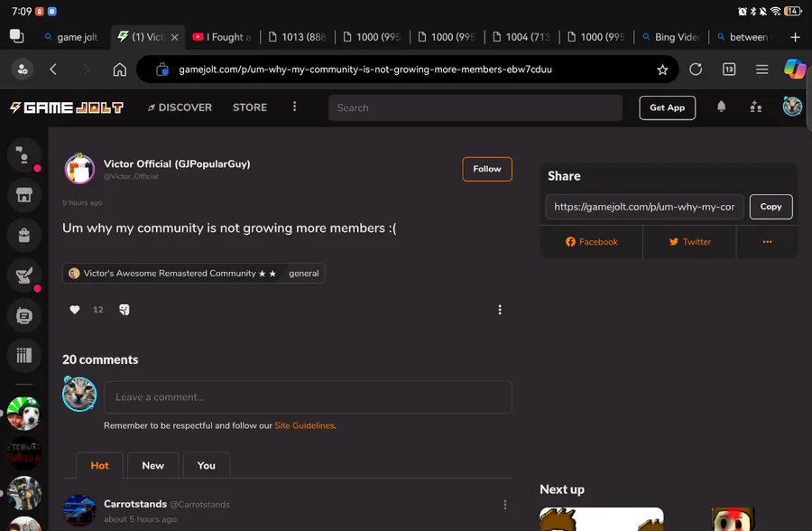The height and width of the screenshot is (531, 812).
Task: Open the Discover page
Action: tap(180, 107)
